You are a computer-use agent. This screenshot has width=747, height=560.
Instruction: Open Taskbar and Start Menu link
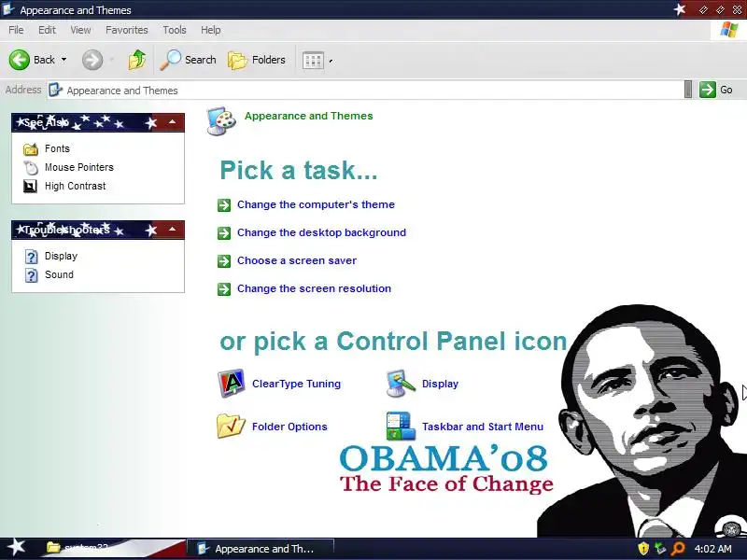click(483, 427)
